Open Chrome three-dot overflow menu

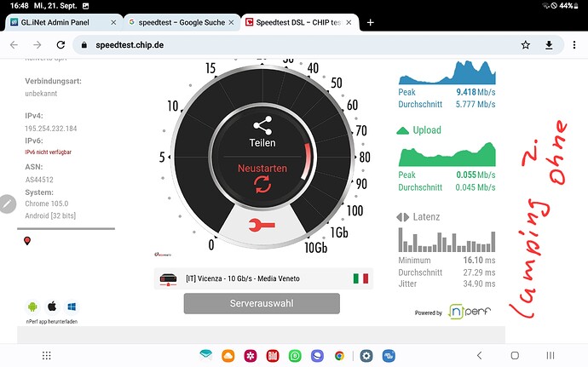573,44
